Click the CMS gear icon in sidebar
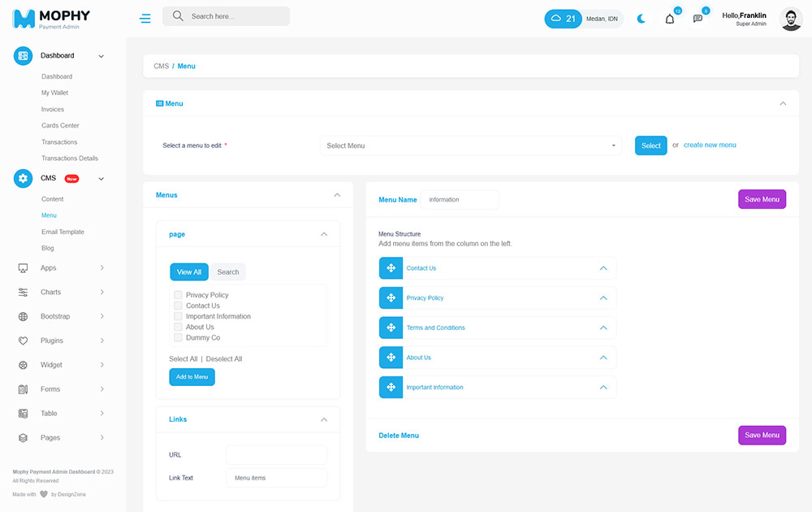This screenshot has height=512, width=812. [23, 178]
